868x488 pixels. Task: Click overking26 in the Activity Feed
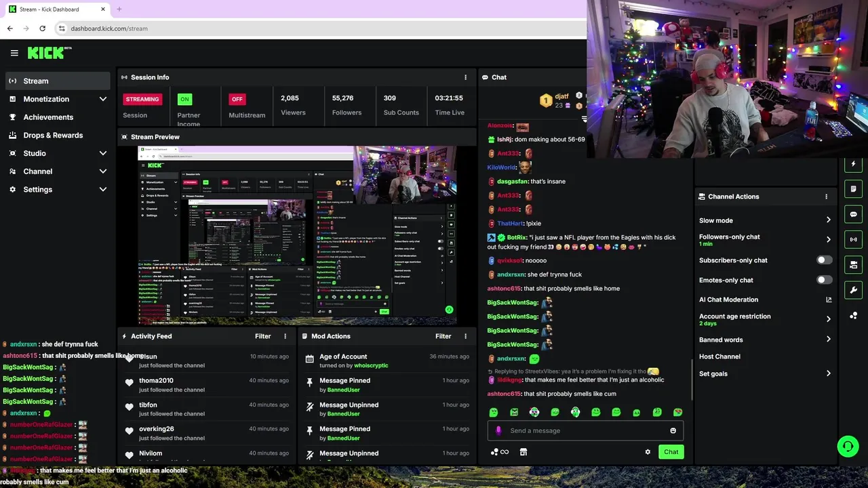point(157,429)
